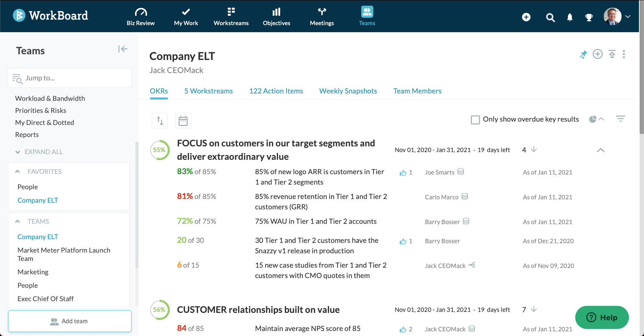Open Workload & Bandwidth view
Viewport: 644px width, 336px height.
point(50,98)
